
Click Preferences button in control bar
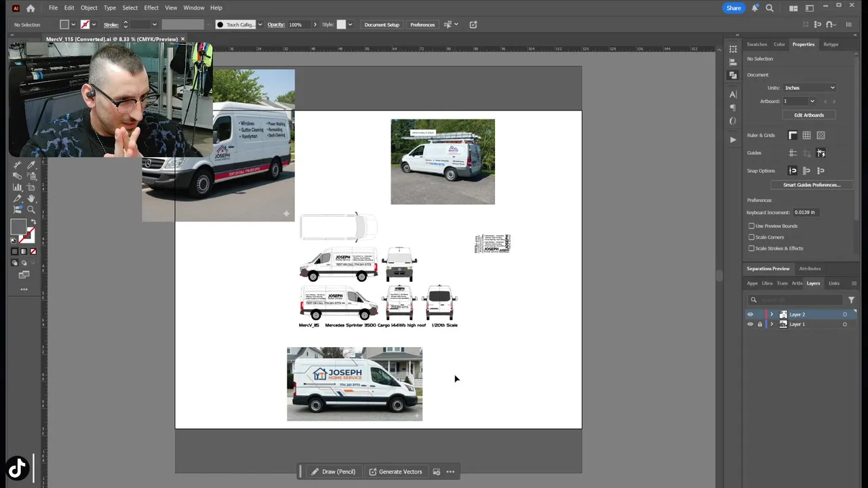coord(422,24)
